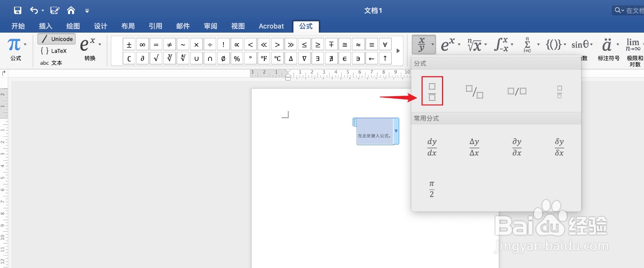The image size is (644, 268).
Task: Insert the for-all symbol
Action: click(385, 45)
